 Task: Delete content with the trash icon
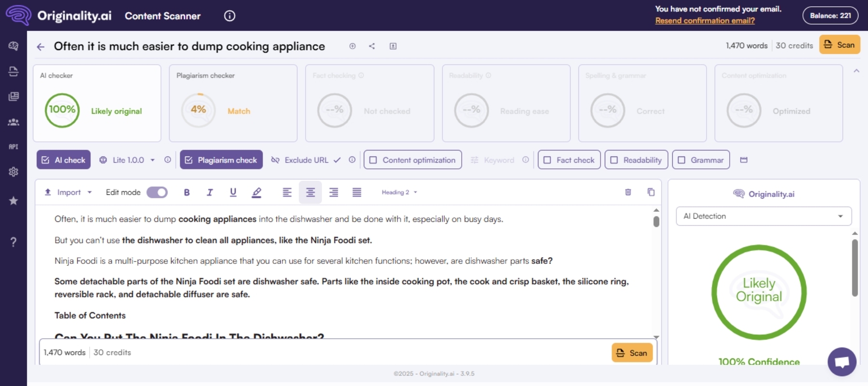(x=628, y=192)
